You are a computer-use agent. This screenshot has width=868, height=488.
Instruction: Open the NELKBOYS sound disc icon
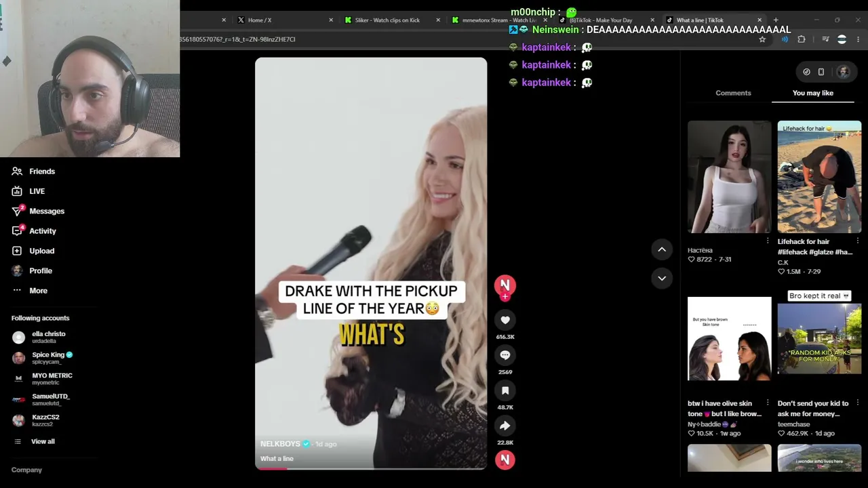pos(505,460)
